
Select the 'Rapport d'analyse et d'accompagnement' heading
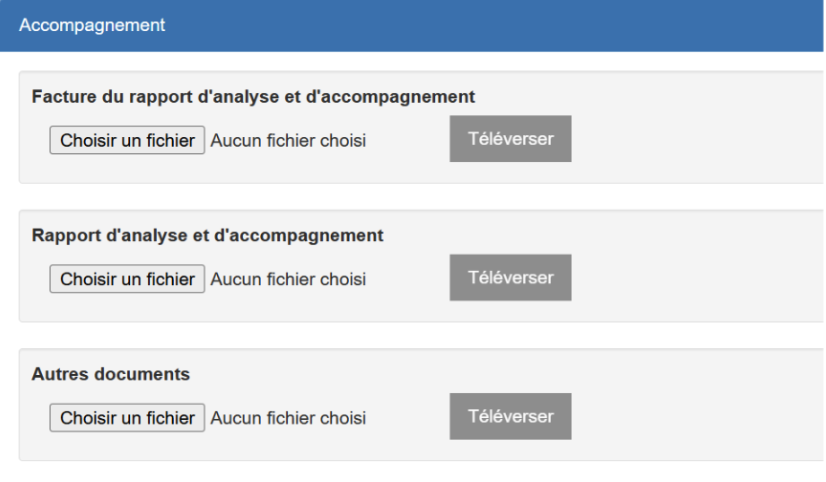208,235
